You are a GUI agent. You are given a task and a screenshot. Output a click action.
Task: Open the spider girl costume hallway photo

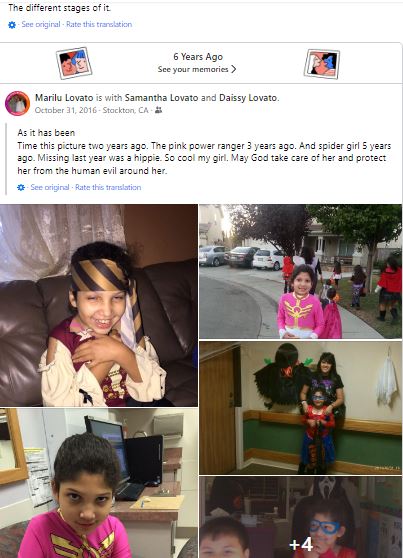[300, 408]
